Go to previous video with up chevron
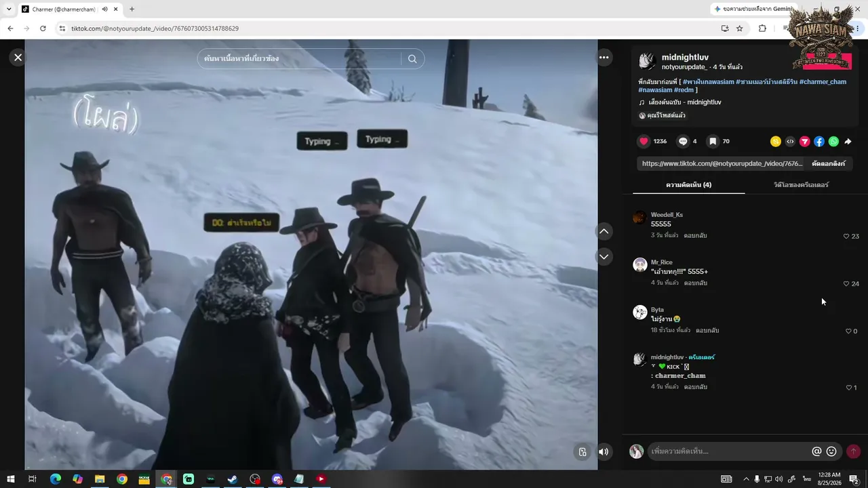Screen dimensions: 868x488 tap(604, 231)
